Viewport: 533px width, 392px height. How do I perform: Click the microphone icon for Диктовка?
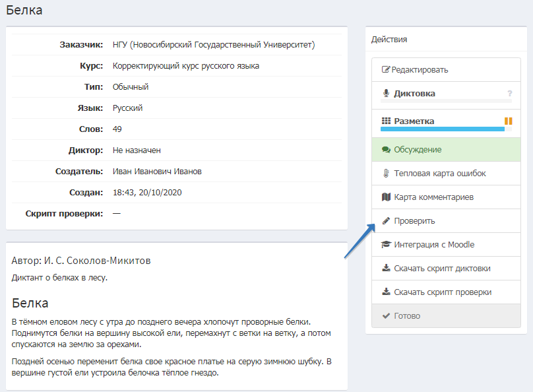(386, 94)
